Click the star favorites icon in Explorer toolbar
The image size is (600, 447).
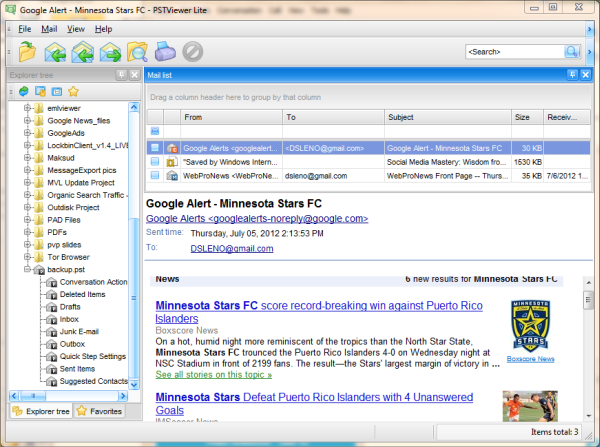point(73,91)
